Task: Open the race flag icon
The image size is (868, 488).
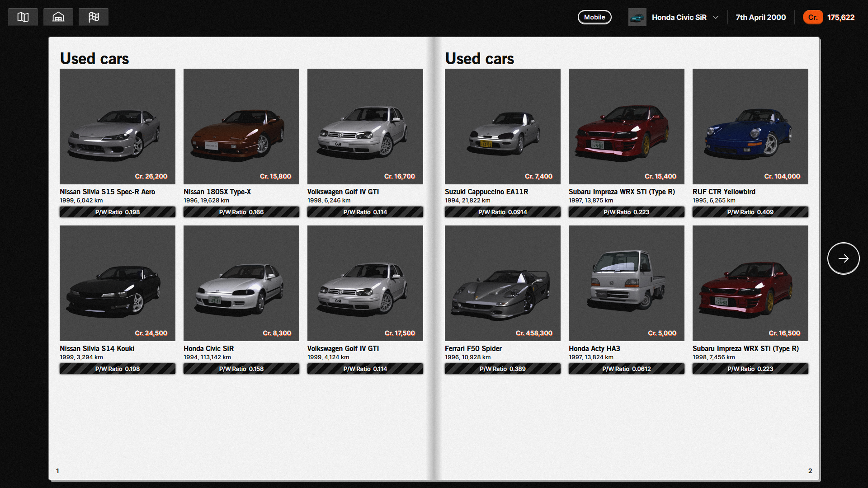Action: (x=94, y=17)
